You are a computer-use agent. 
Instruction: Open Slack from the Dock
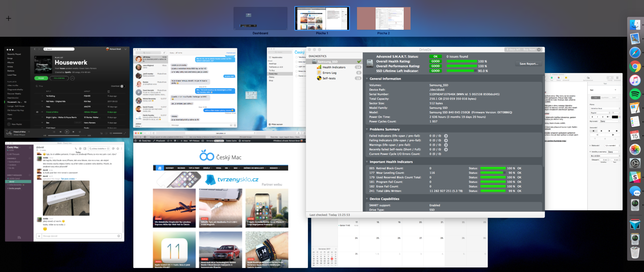[x=635, y=178]
